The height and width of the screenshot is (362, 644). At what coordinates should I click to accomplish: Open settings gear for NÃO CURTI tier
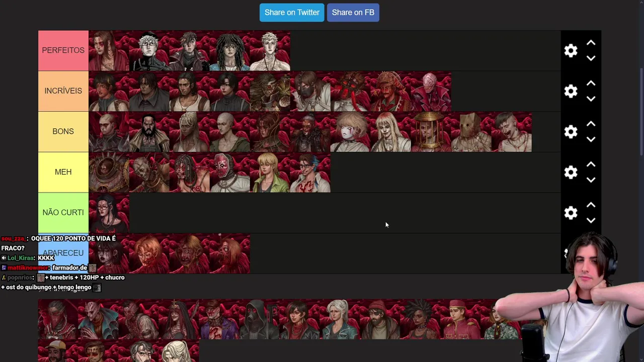[571, 213]
